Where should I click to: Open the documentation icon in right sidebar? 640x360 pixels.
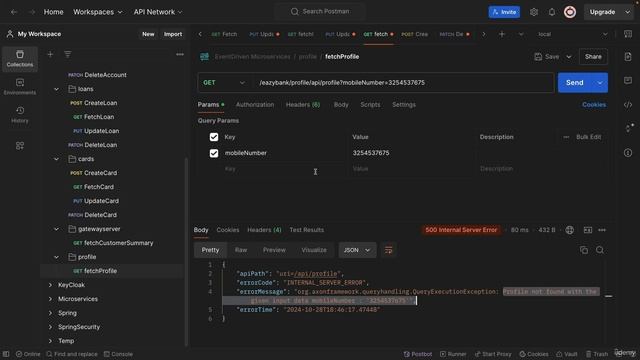tap(628, 57)
